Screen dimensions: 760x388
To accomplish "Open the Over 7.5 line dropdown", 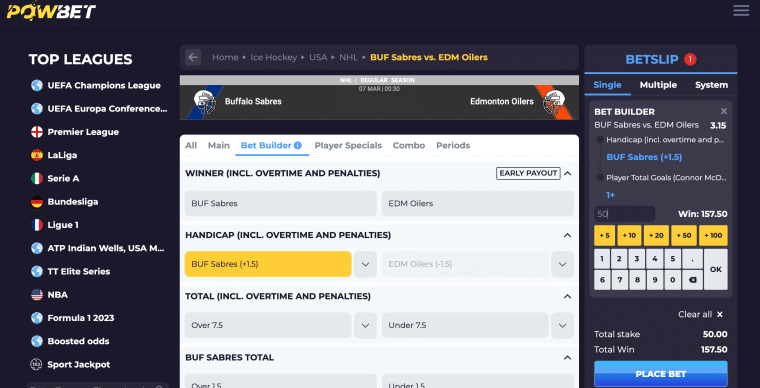I will click(x=365, y=326).
